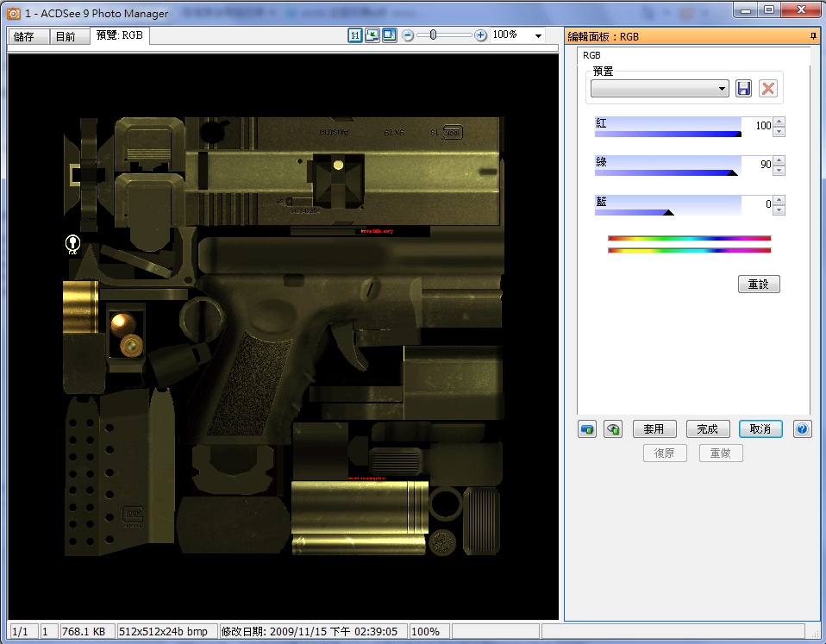The height and width of the screenshot is (644, 826).
Task: Close the ACDSee window
Action: coord(801,9)
